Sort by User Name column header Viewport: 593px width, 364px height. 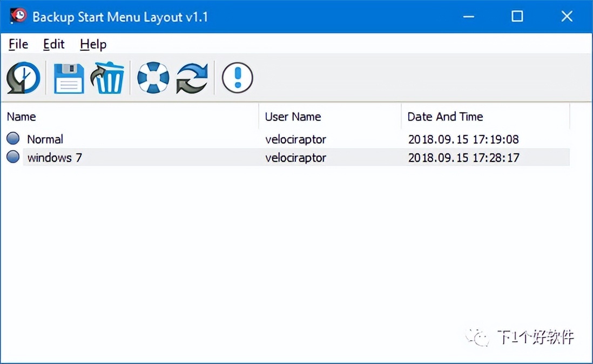click(293, 117)
